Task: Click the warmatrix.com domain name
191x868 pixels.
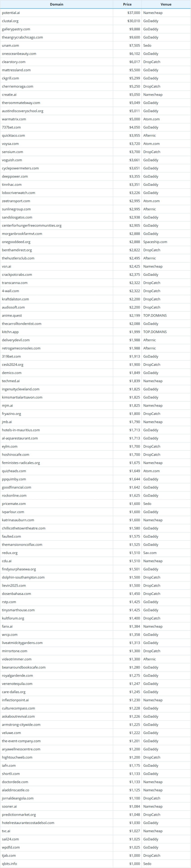Action: click(x=14, y=119)
